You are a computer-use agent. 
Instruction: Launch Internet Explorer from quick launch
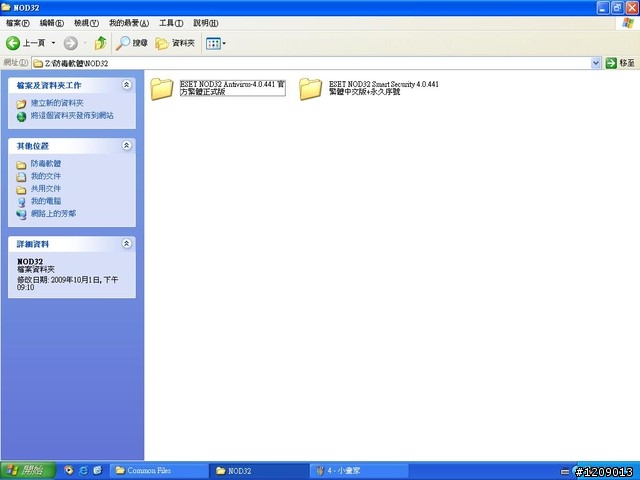(x=83, y=471)
